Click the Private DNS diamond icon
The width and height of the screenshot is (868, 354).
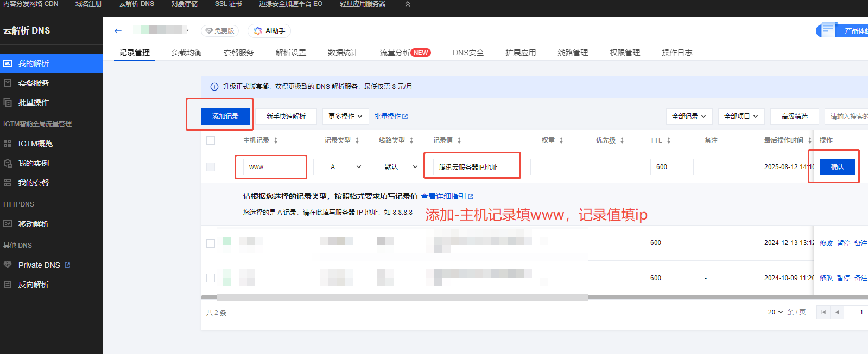8,265
